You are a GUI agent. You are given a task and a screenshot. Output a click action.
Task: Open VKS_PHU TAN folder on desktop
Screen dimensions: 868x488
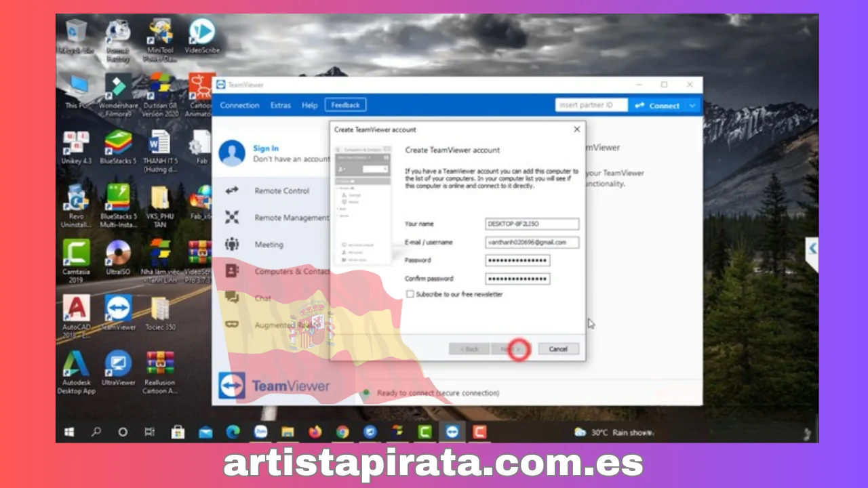160,205
